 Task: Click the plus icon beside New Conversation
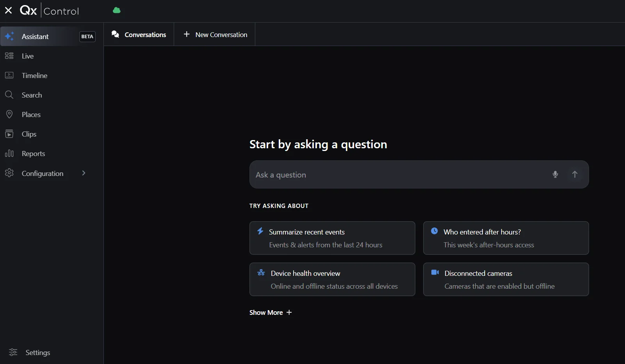point(187,34)
